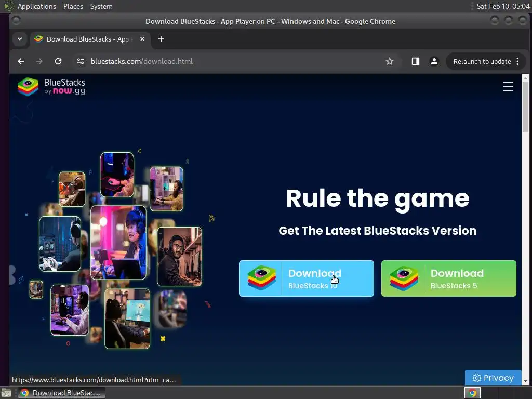Viewport: 532px width, 399px height.
Task: Download BlueStacks 10
Action: (x=307, y=278)
